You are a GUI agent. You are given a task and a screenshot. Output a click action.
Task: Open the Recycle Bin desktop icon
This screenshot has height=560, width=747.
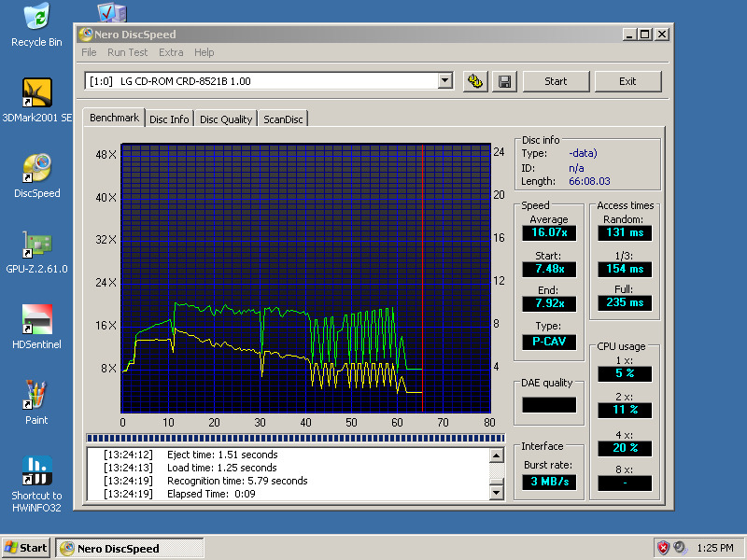click(36, 18)
